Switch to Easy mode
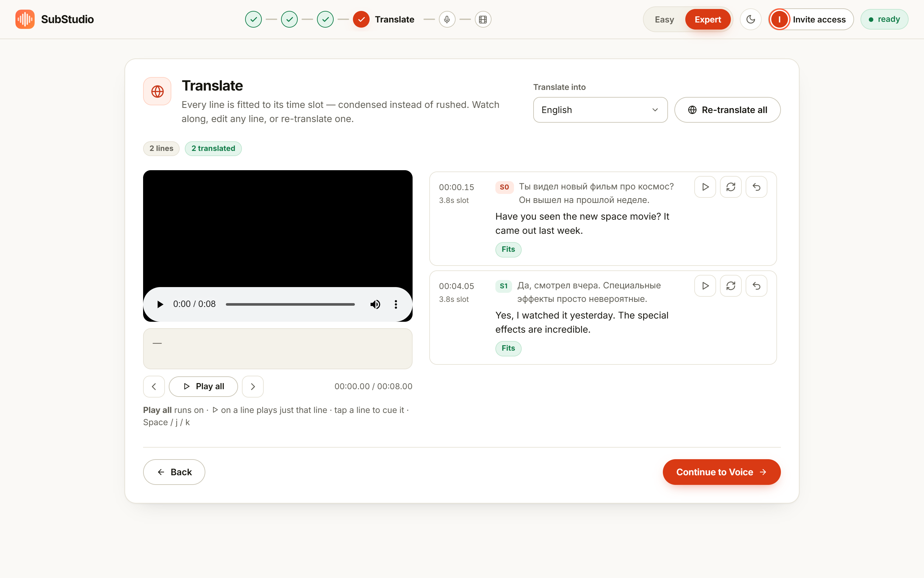The width and height of the screenshot is (924, 578). tap(664, 20)
